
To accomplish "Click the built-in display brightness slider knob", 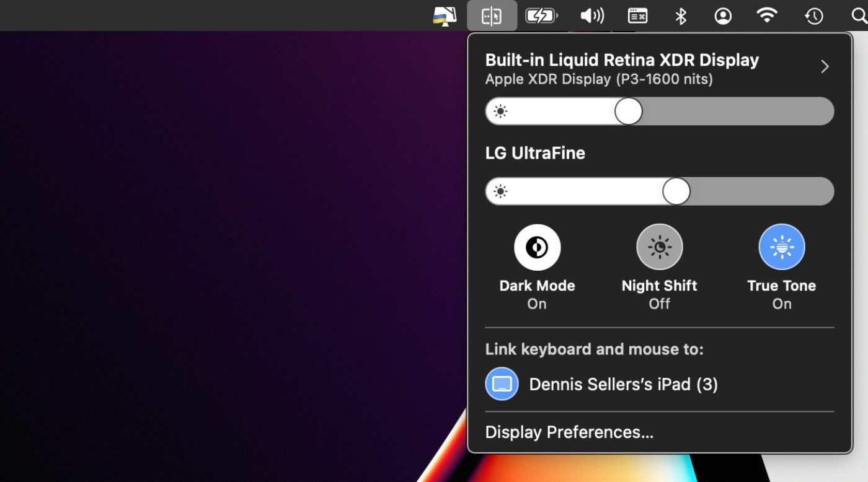I will pyautogui.click(x=628, y=112).
